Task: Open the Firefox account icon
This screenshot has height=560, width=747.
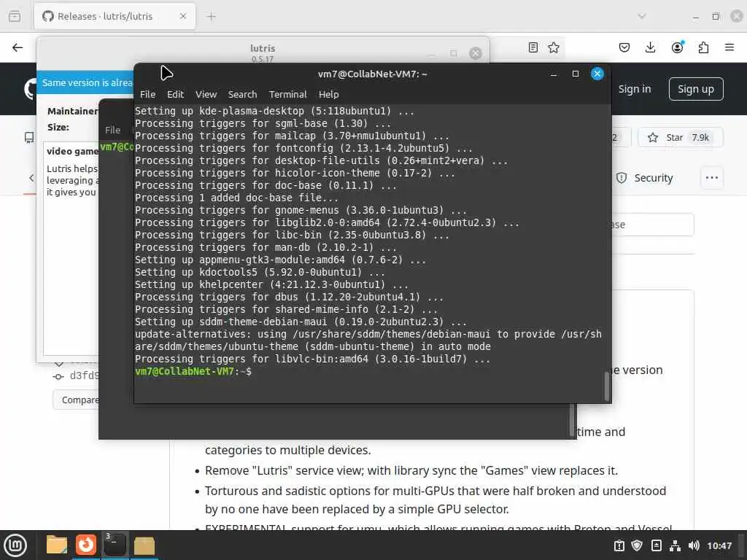Action: (677, 47)
